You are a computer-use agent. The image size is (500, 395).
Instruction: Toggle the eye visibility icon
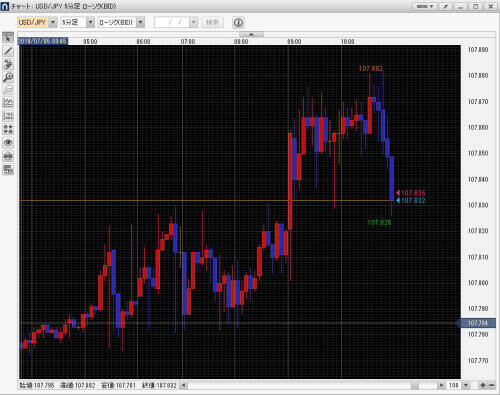tap(8, 143)
